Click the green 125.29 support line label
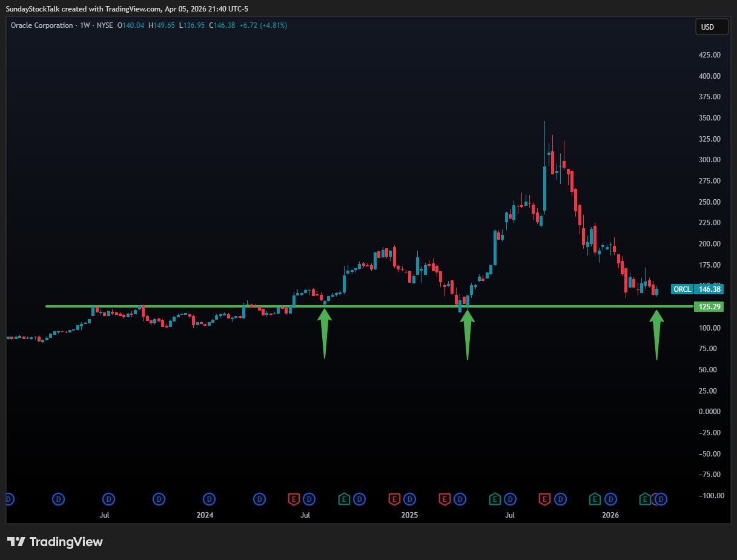This screenshot has width=737, height=560. [x=709, y=307]
